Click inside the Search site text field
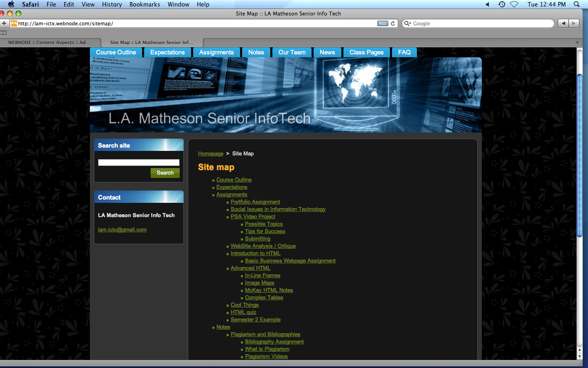The width and height of the screenshot is (588, 368). pos(139,163)
